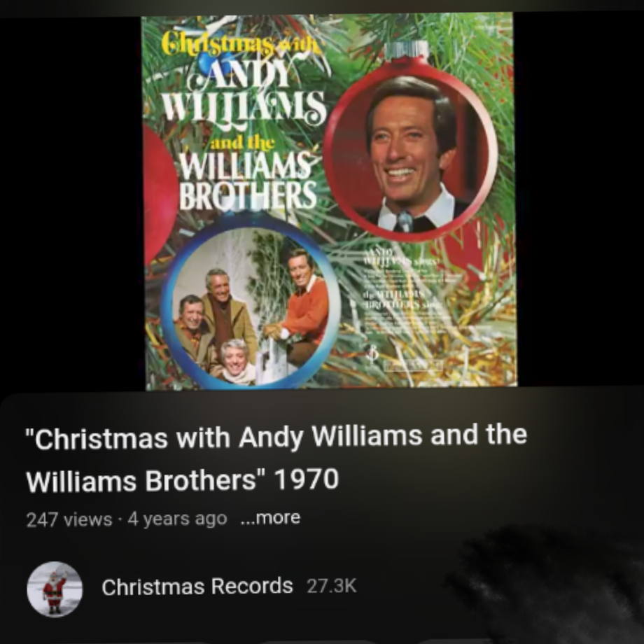
Task: Tap the yellow 'and the' text on the cover
Action: click(242, 143)
